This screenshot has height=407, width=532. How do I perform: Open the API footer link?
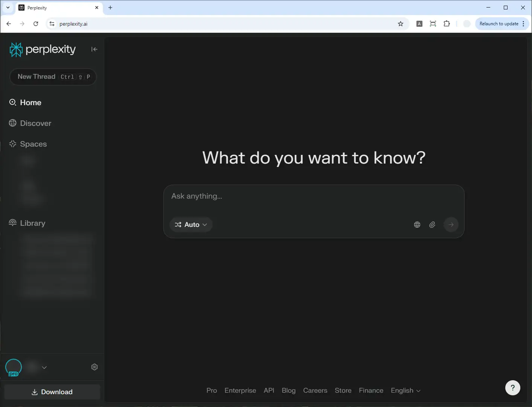(x=269, y=391)
